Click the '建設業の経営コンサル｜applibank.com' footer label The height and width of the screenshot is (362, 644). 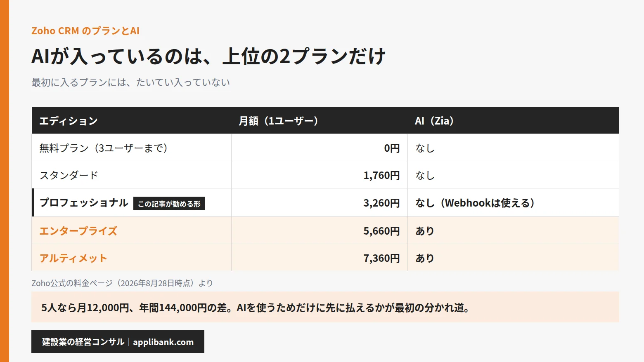(118, 341)
